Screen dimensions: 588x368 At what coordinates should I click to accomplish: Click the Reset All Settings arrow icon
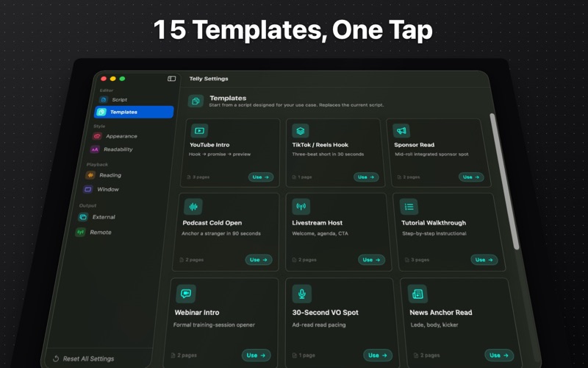[x=56, y=358]
